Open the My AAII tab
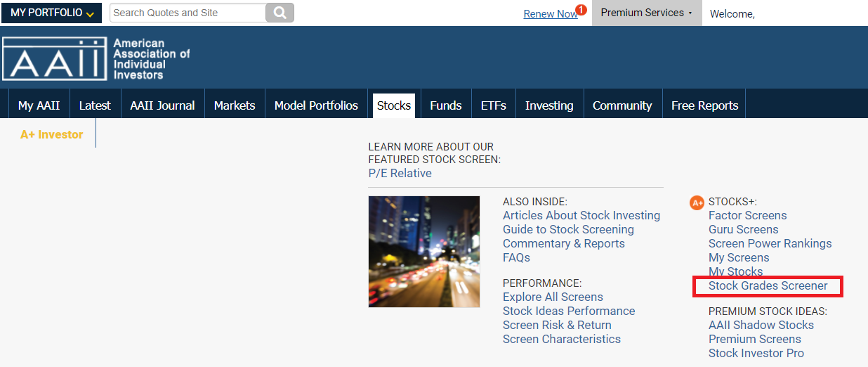The width and height of the screenshot is (868, 367). (x=39, y=105)
